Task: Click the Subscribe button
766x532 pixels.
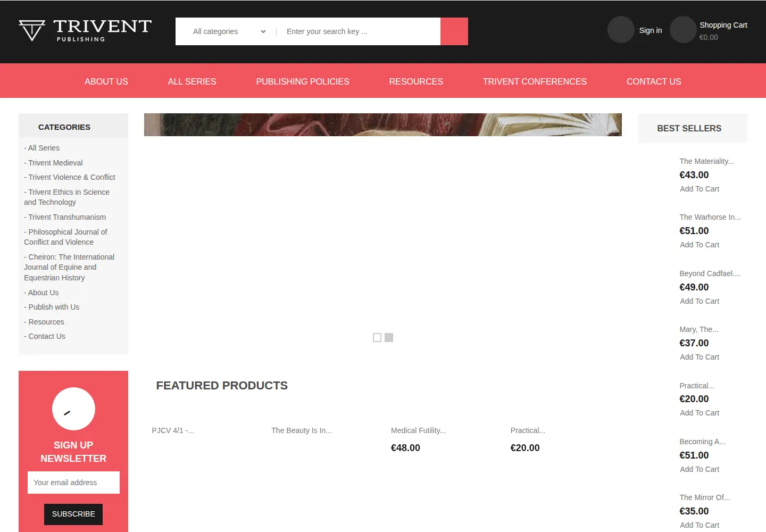Action: [73, 514]
